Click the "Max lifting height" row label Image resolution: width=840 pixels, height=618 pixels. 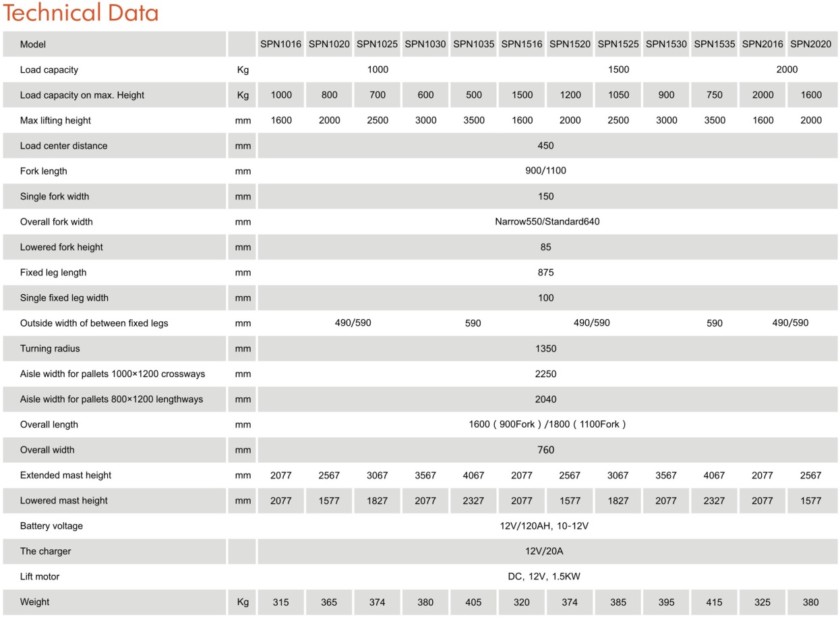55,121
